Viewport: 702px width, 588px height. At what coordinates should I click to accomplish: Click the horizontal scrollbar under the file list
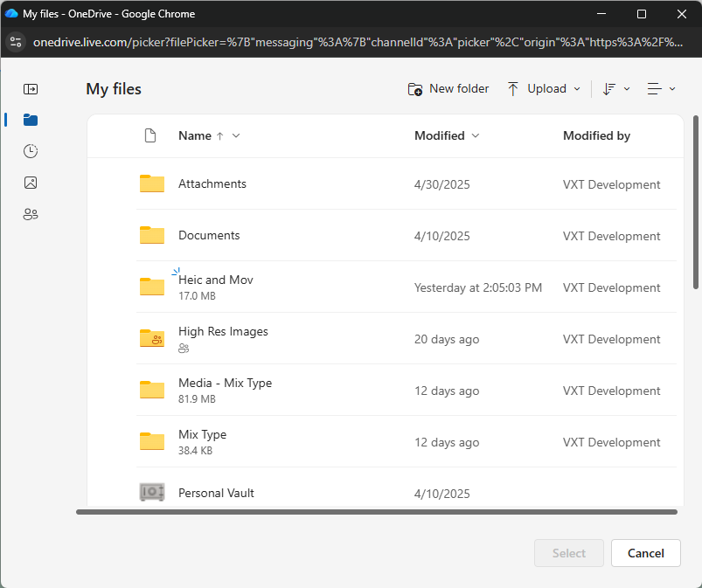click(376, 512)
